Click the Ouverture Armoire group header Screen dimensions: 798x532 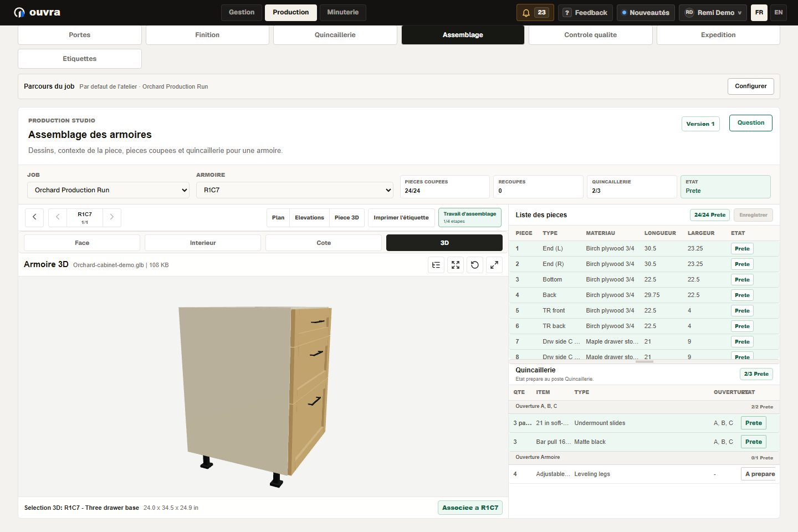[644, 458]
